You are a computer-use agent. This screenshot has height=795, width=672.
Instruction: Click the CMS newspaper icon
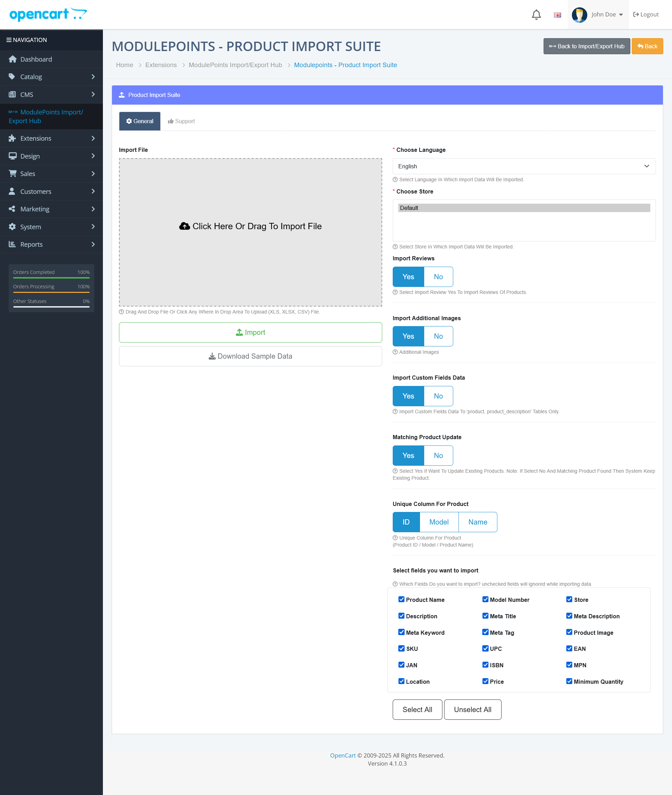[12, 94]
